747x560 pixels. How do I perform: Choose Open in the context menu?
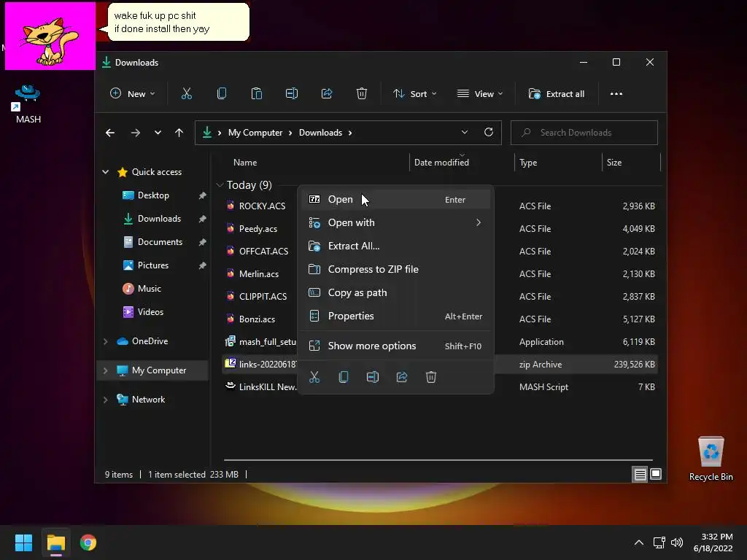click(x=395, y=200)
